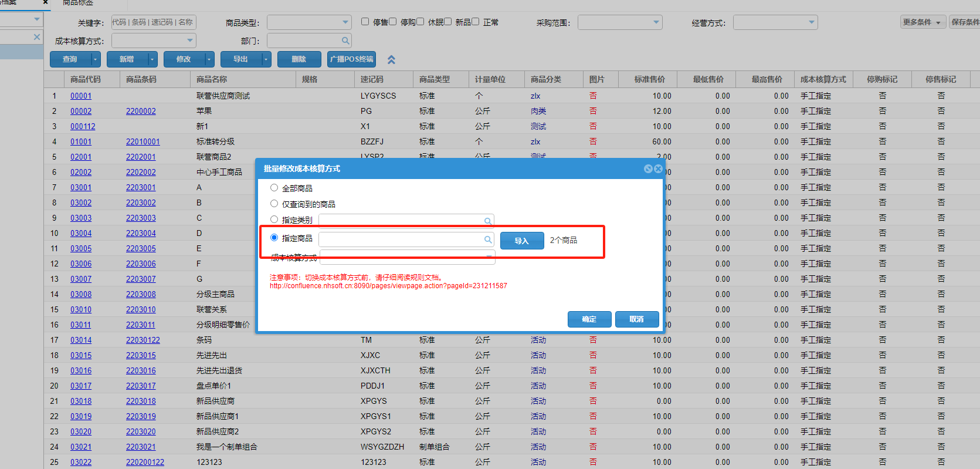The height and width of the screenshot is (469, 980).
Task: Click X icon in left sidebar field
Action: [x=37, y=37]
